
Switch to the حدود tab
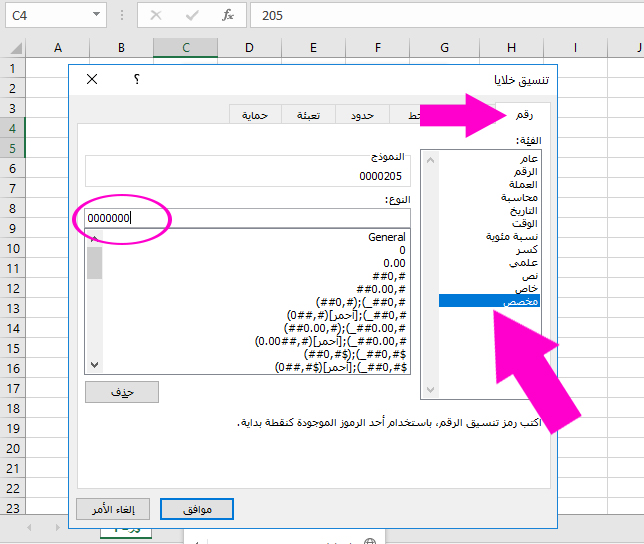click(x=362, y=115)
